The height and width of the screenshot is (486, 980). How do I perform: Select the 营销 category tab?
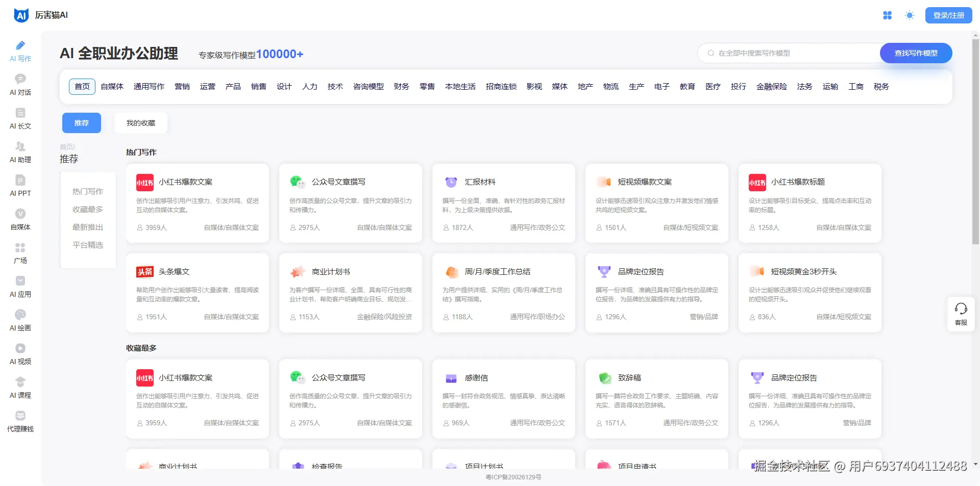(x=182, y=87)
